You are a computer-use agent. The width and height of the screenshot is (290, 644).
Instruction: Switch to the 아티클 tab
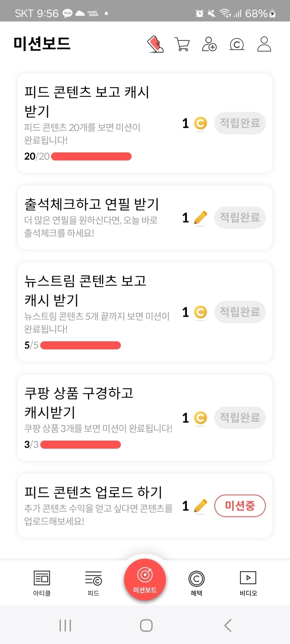(42, 583)
